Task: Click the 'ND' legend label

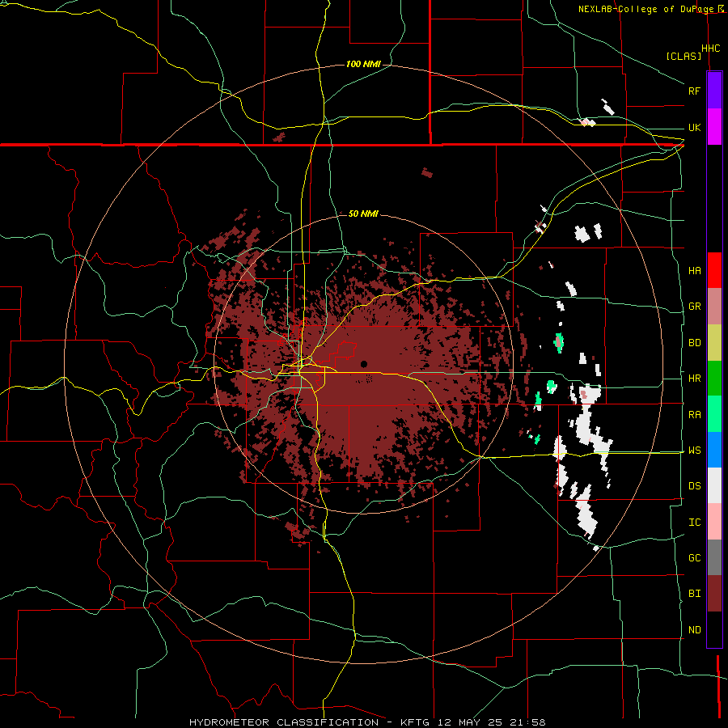Action: click(694, 630)
